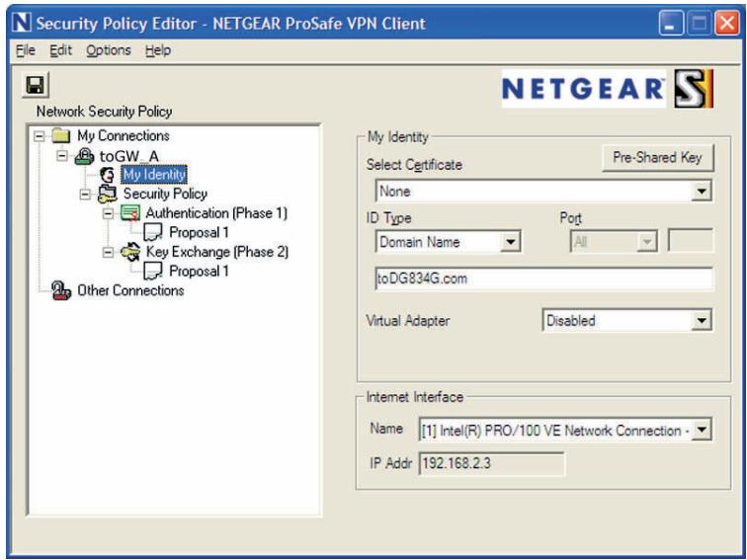The image size is (747, 560).
Task: Click the toDG834G.com domain name field
Action: 544,279
